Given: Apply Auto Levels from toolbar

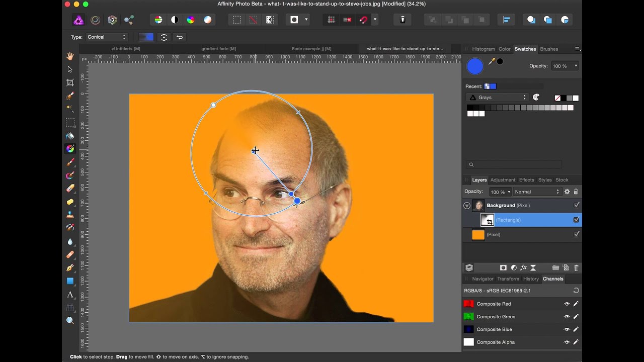Looking at the screenshot, I should 158,20.
